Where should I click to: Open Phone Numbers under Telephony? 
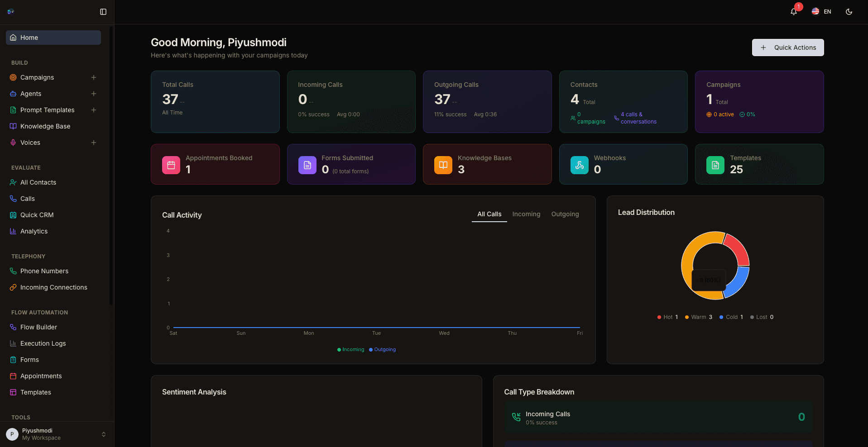pos(44,271)
